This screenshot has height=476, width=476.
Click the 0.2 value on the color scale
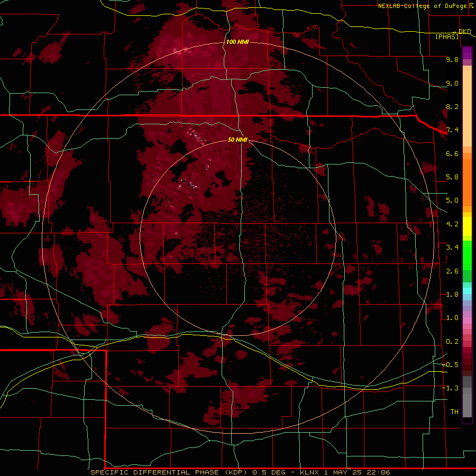click(452, 342)
